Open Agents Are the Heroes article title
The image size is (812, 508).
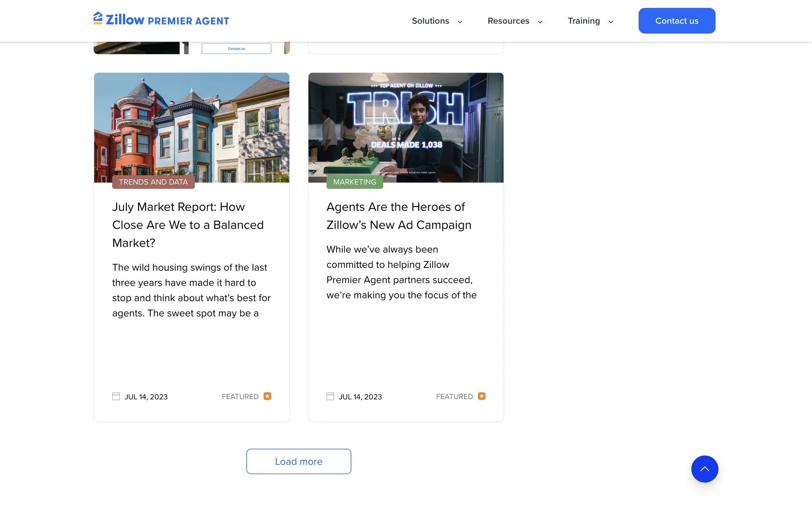398,216
